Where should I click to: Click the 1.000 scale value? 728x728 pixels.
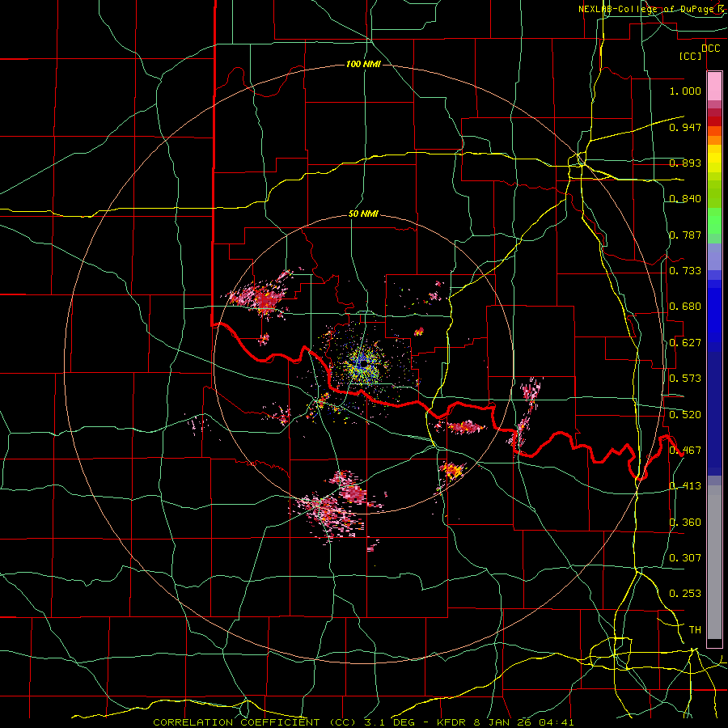(x=685, y=91)
